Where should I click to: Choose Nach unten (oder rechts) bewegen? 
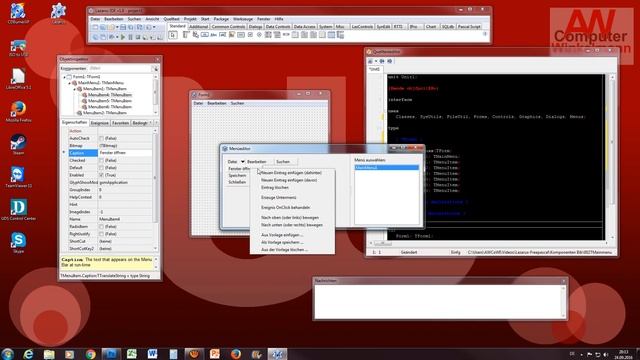[292, 225]
